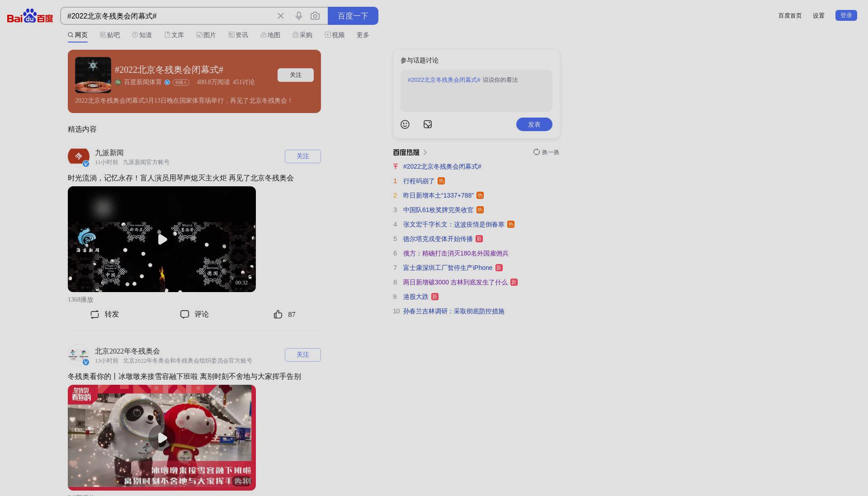The height and width of the screenshot is (496, 868).
Task: Expand the 更多 menu
Action: [x=363, y=35]
